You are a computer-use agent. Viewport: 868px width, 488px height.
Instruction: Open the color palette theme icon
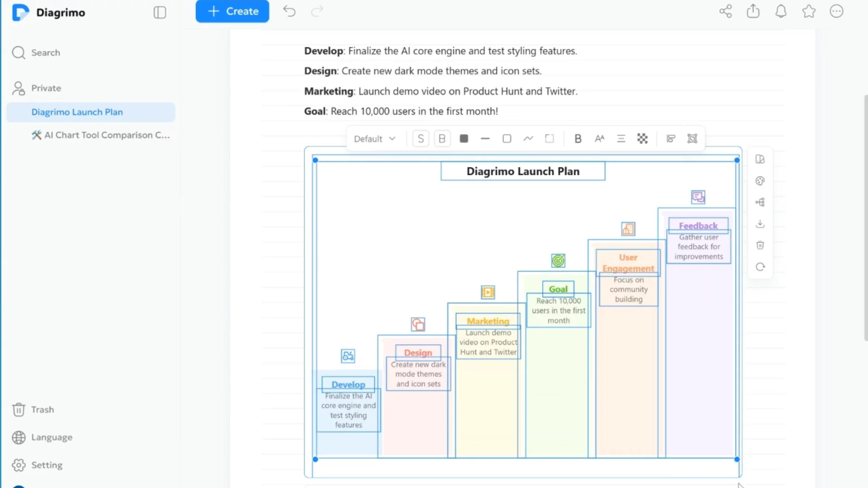[760, 181]
